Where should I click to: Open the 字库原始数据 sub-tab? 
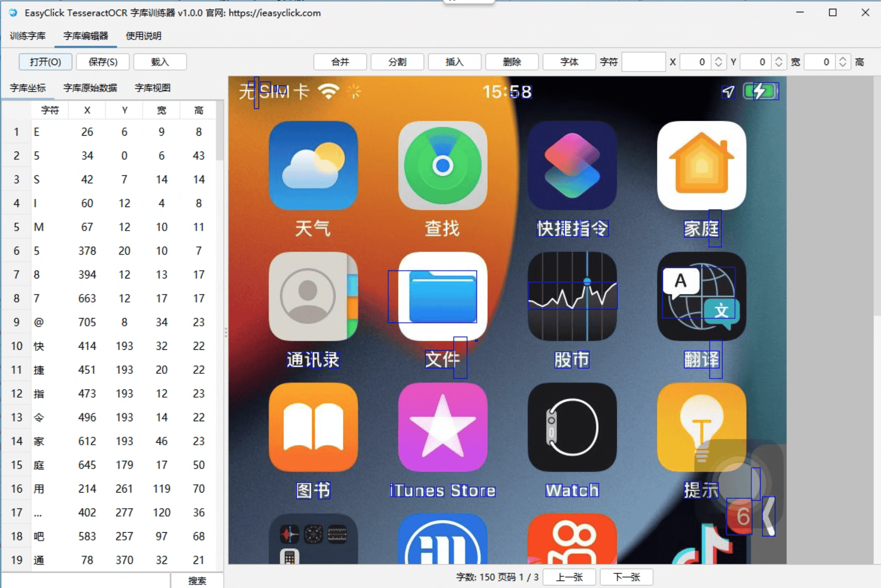pos(90,88)
